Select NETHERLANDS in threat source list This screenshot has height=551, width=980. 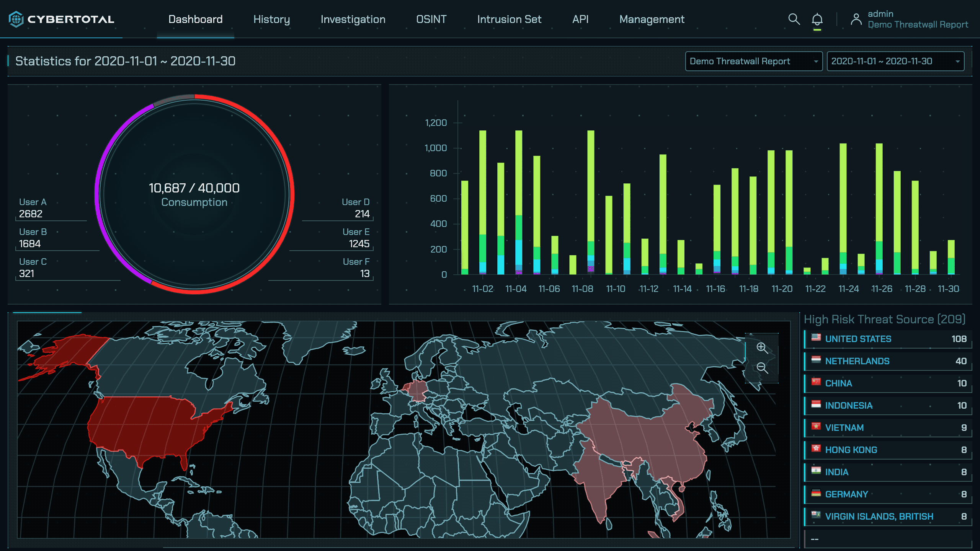[857, 361]
